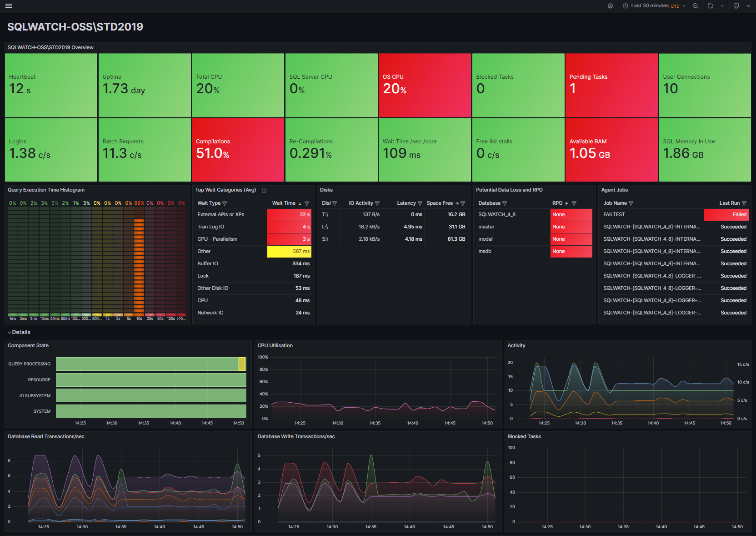Click the SQL Memory In Use panel

[x=705, y=150]
